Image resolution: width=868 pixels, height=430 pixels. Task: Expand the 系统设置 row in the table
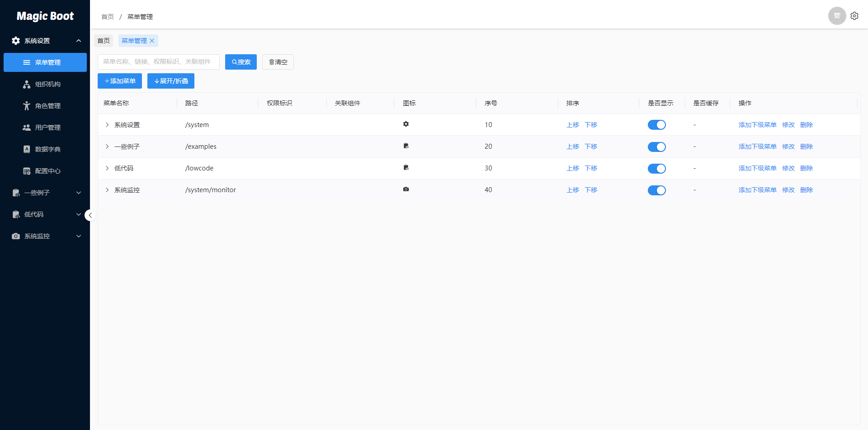coord(107,125)
